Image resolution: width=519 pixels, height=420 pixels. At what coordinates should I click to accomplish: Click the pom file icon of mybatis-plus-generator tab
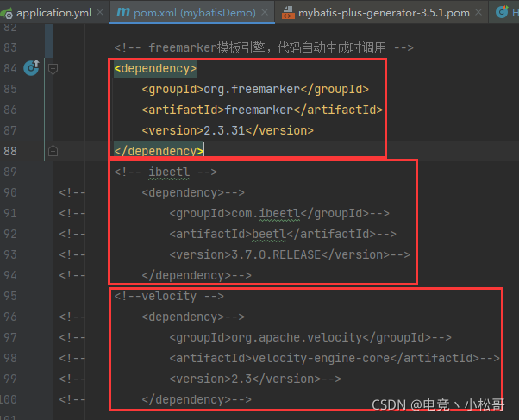click(x=288, y=13)
